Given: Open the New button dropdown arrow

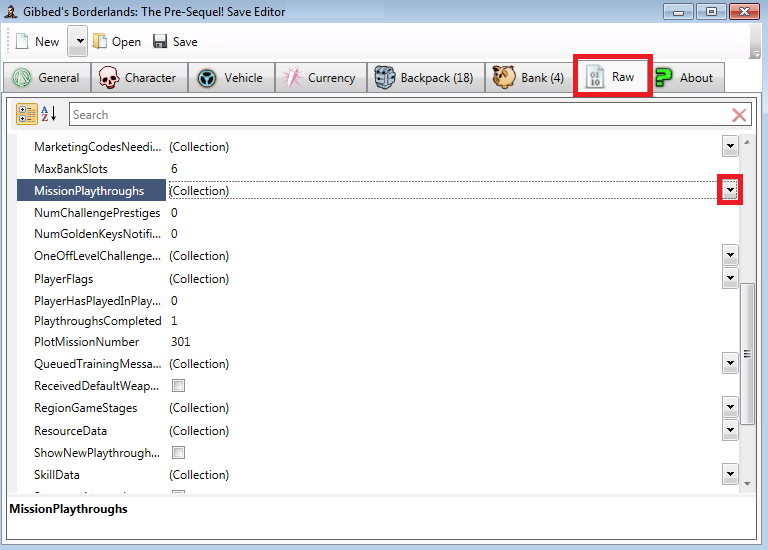Looking at the screenshot, I should (78, 42).
